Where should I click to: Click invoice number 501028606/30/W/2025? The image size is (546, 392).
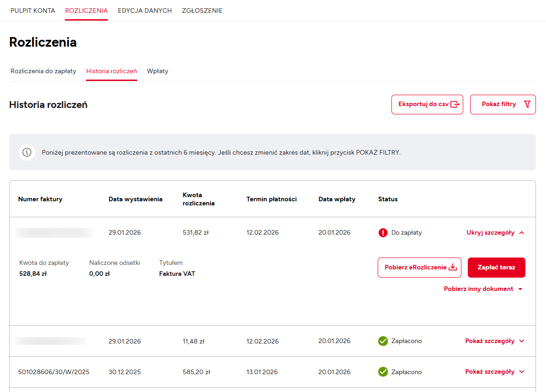[x=54, y=372]
